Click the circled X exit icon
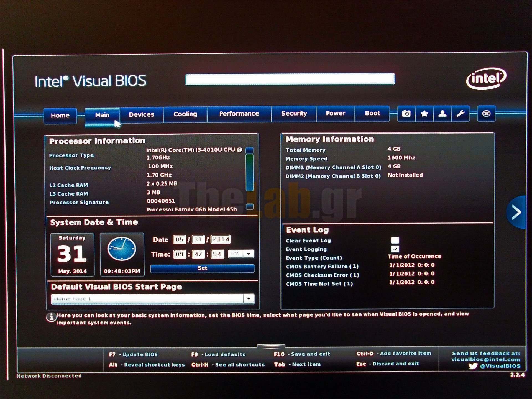 click(486, 114)
